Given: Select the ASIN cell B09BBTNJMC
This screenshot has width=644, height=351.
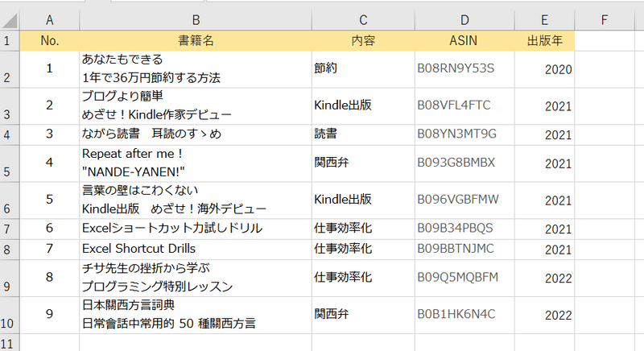Looking at the screenshot, I should point(465,249).
